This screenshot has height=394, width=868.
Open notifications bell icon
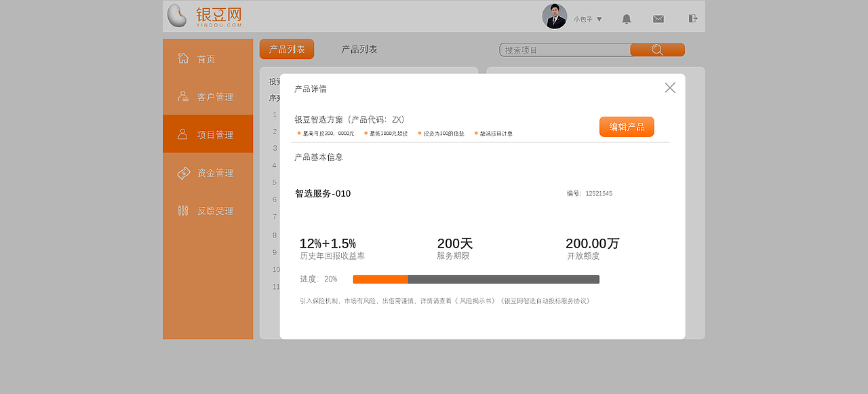click(x=627, y=19)
